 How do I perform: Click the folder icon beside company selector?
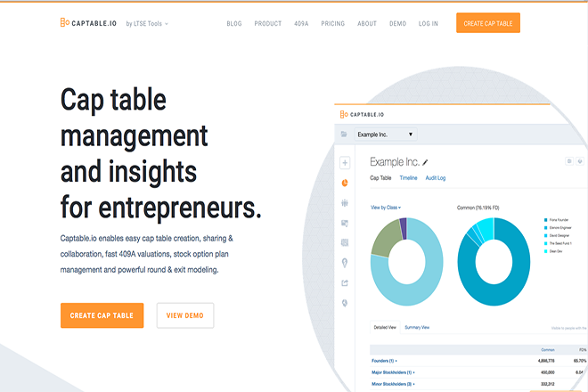pos(344,135)
